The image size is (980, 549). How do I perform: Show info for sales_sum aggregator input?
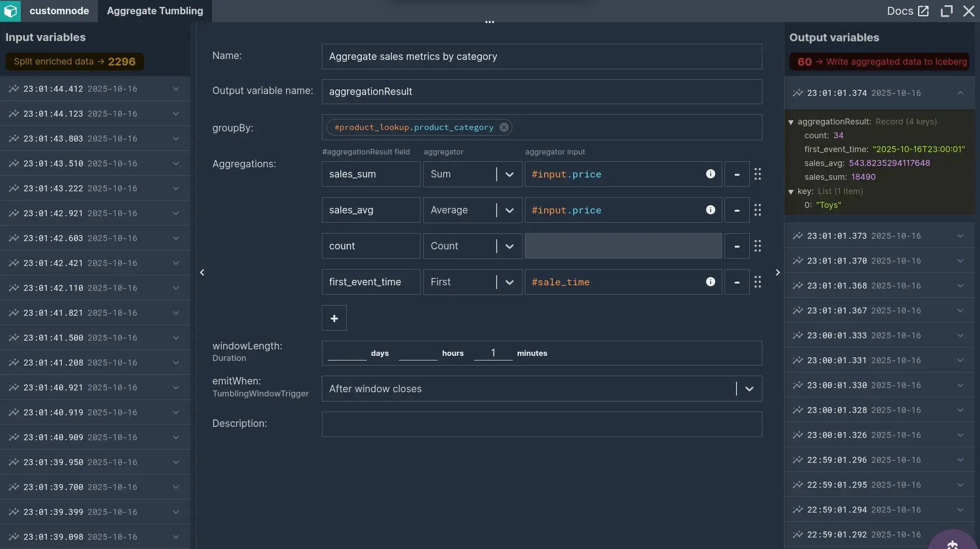click(x=710, y=174)
